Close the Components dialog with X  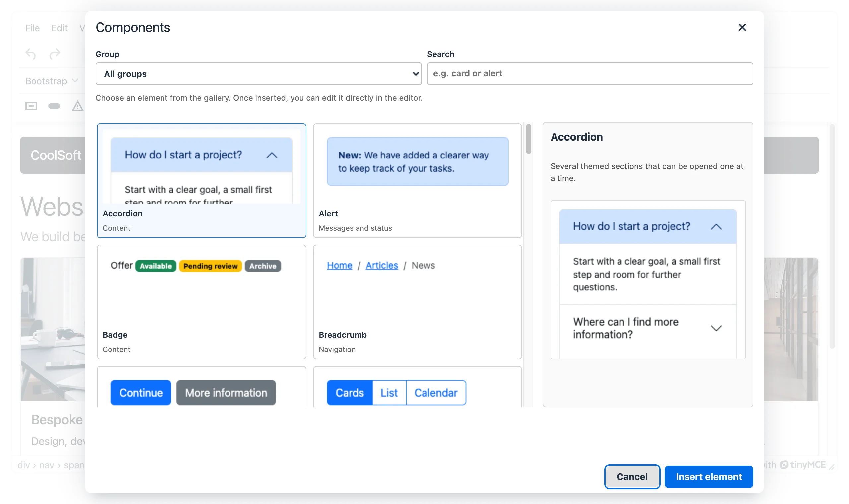point(742,27)
